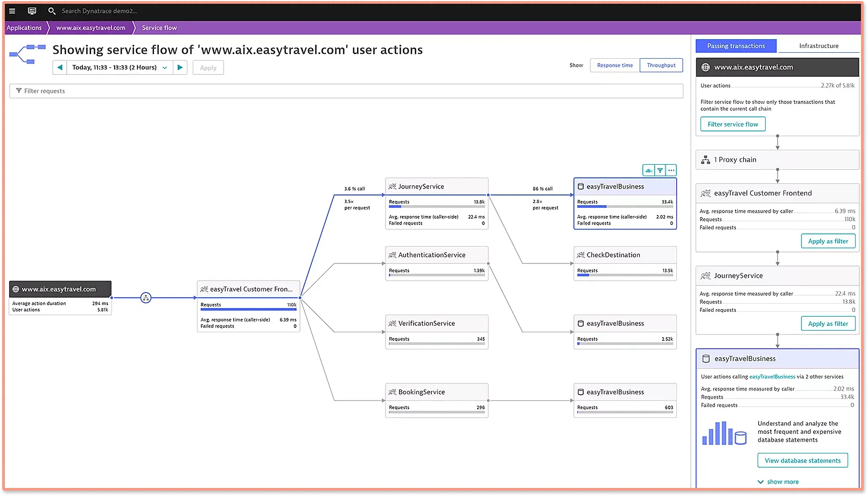Click database icon on easyTravelBusiness 2.52k node
The height and width of the screenshot is (496, 868).
581,323
